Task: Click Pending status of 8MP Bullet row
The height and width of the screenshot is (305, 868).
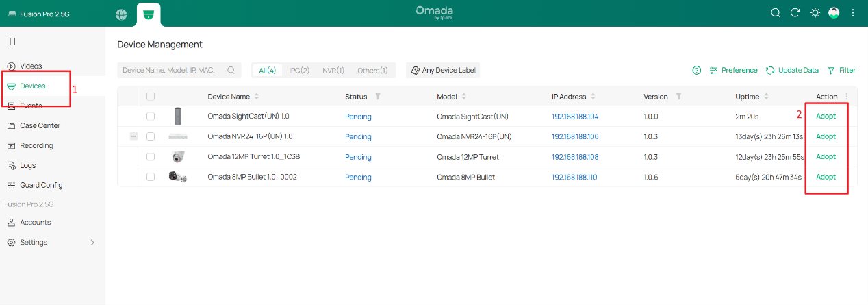Action: (x=358, y=177)
